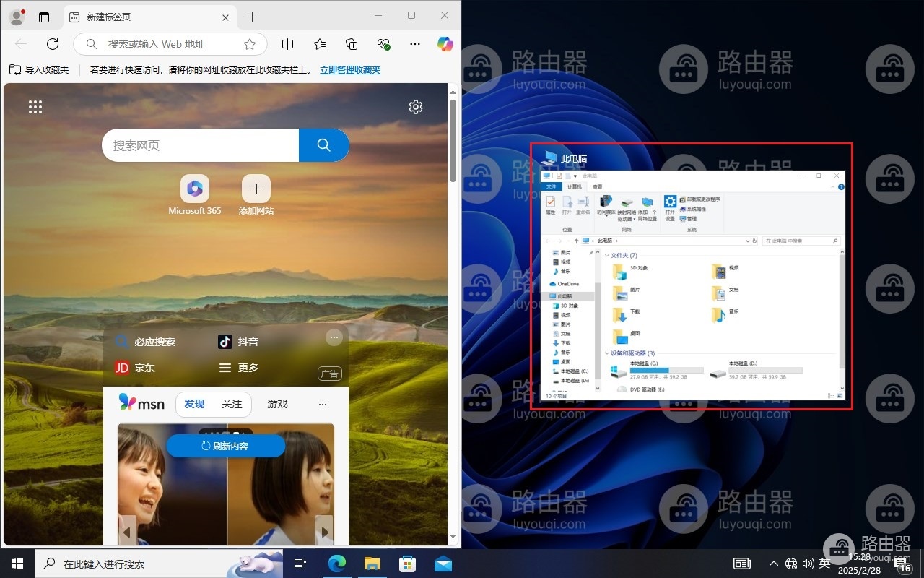This screenshot has width=924, height=578.
Task: Open File Explorer from the taskbar
Action: (372, 564)
